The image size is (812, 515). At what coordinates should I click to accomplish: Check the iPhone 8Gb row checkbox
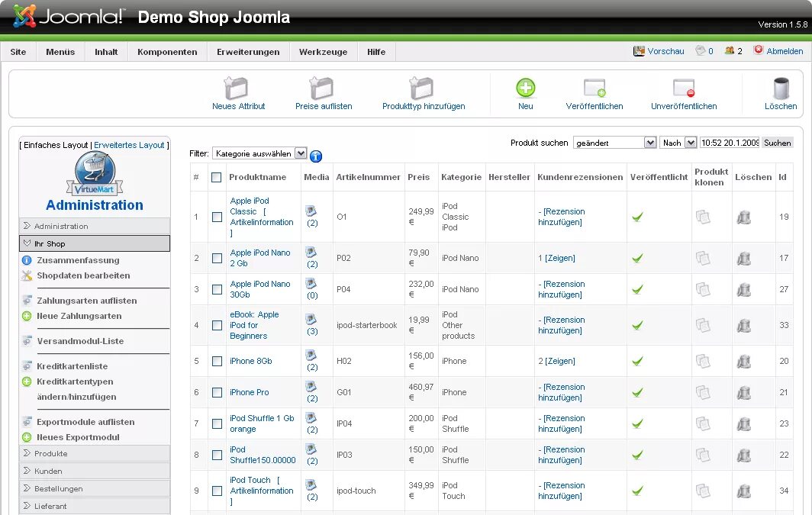217,362
